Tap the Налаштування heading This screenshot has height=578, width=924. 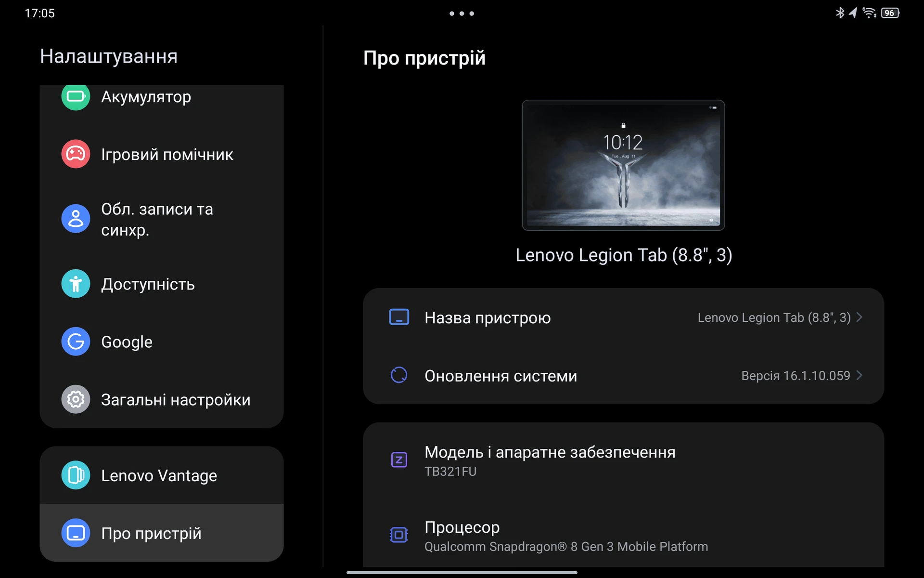click(x=109, y=56)
